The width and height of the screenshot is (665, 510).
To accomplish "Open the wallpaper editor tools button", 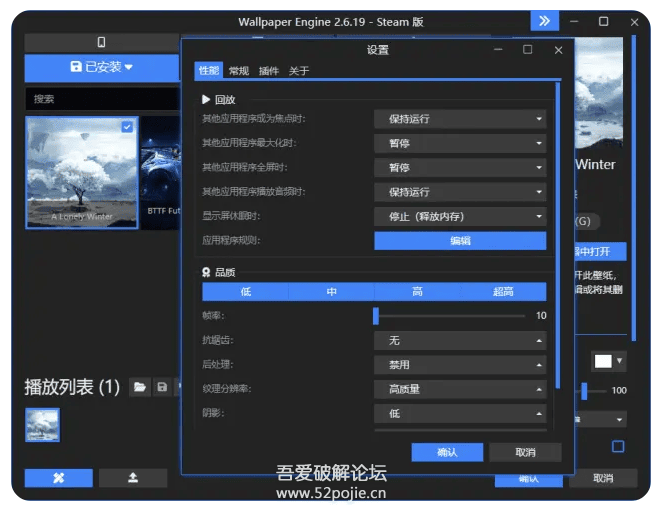I will tap(59, 478).
